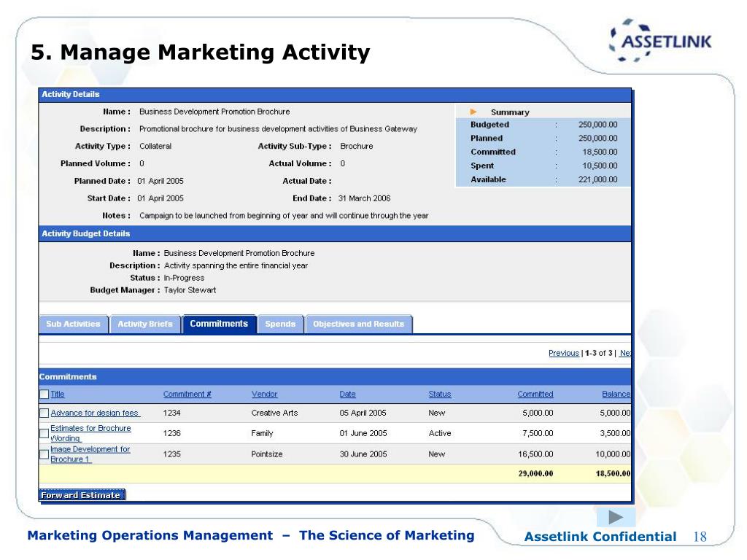Select the Commitments tab
The width and height of the screenshot is (747, 560).
[219, 324]
